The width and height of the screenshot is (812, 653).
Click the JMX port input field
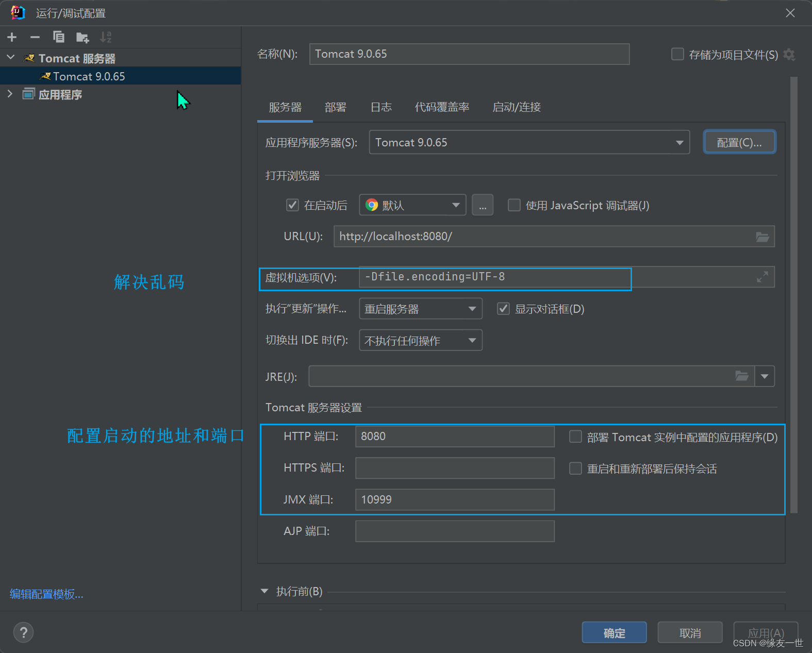(x=455, y=499)
